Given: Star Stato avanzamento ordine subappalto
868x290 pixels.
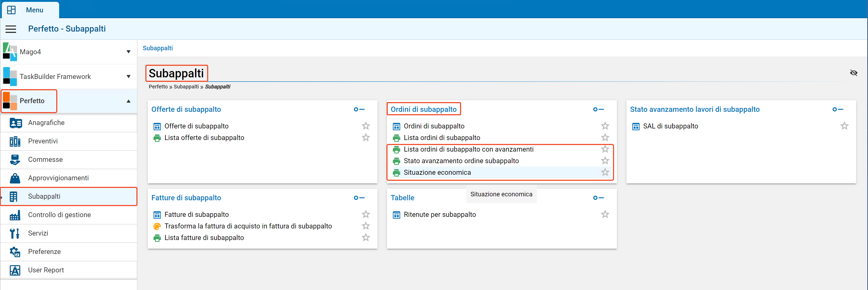Looking at the screenshot, I should pyautogui.click(x=605, y=161).
